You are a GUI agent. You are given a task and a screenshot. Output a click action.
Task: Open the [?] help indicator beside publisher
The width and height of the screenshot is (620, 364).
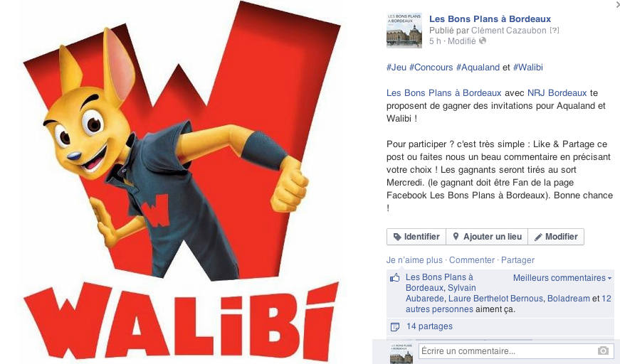point(555,31)
